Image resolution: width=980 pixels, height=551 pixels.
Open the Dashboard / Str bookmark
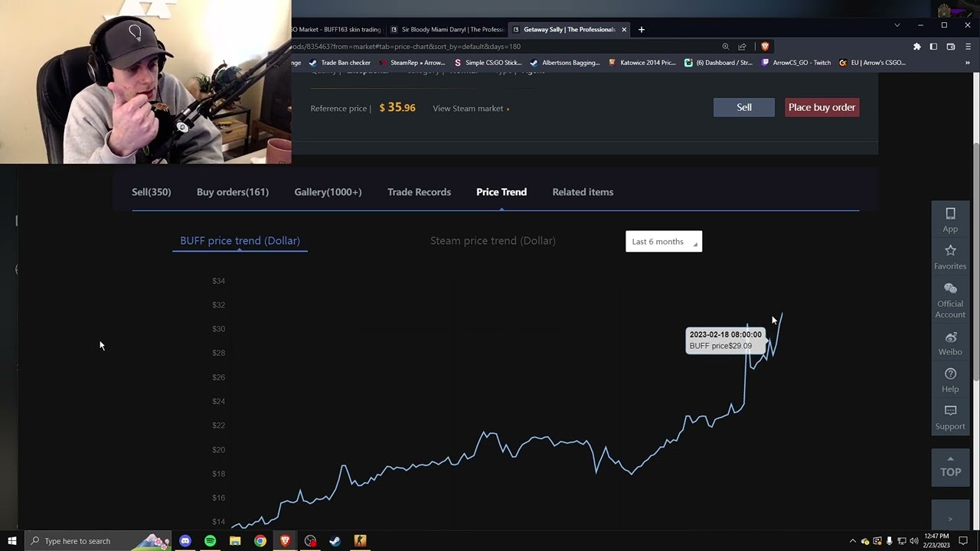click(x=718, y=63)
